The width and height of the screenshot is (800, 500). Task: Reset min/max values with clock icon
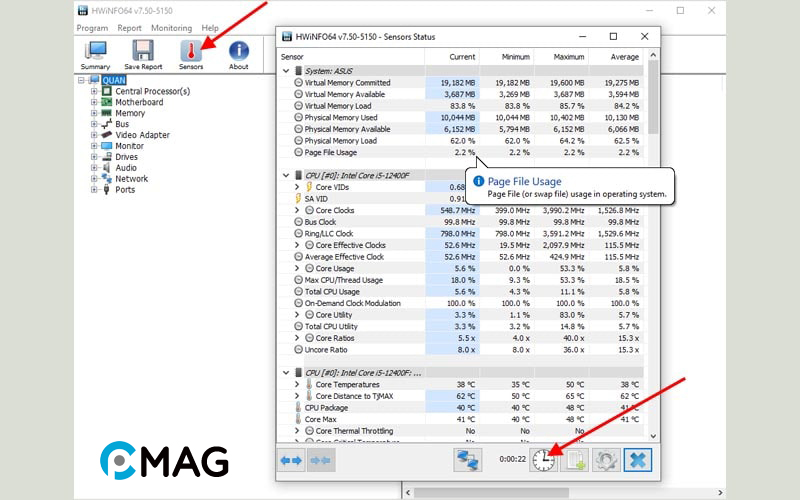543,459
